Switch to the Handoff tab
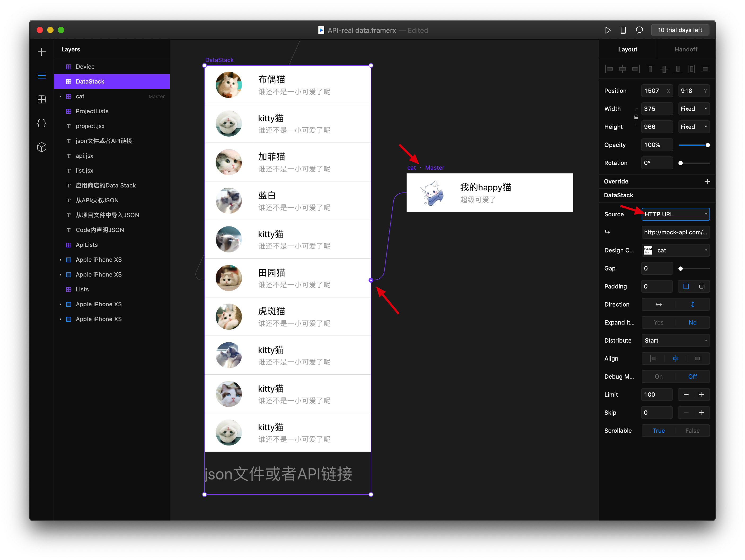The height and width of the screenshot is (560, 745). [686, 49]
